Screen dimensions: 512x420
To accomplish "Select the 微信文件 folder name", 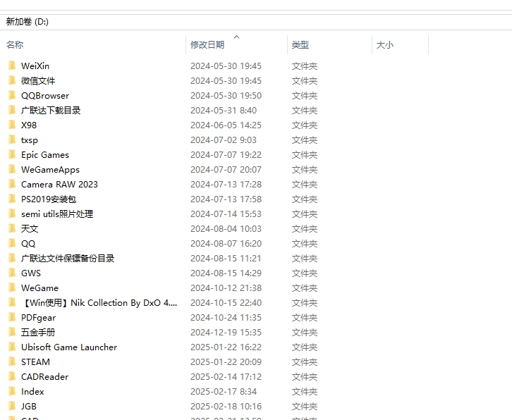I will (x=38, y=80).
